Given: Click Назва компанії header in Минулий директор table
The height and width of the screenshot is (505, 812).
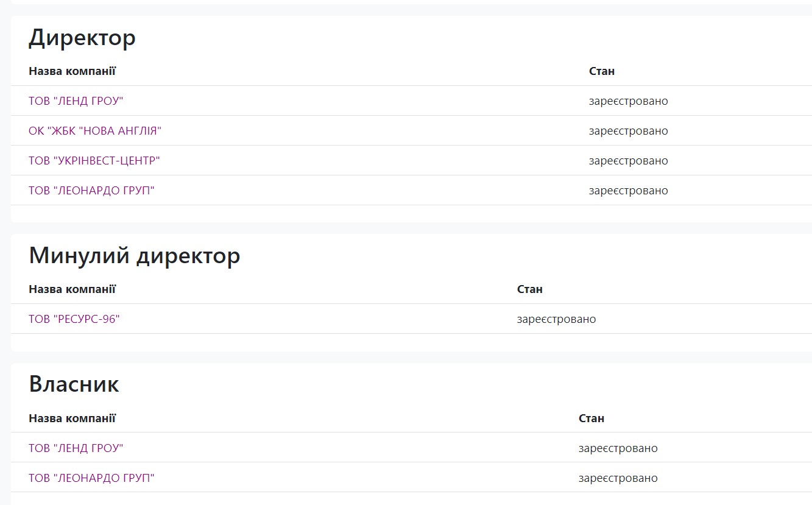Looking at the screenshot, I should coord(72,289).
